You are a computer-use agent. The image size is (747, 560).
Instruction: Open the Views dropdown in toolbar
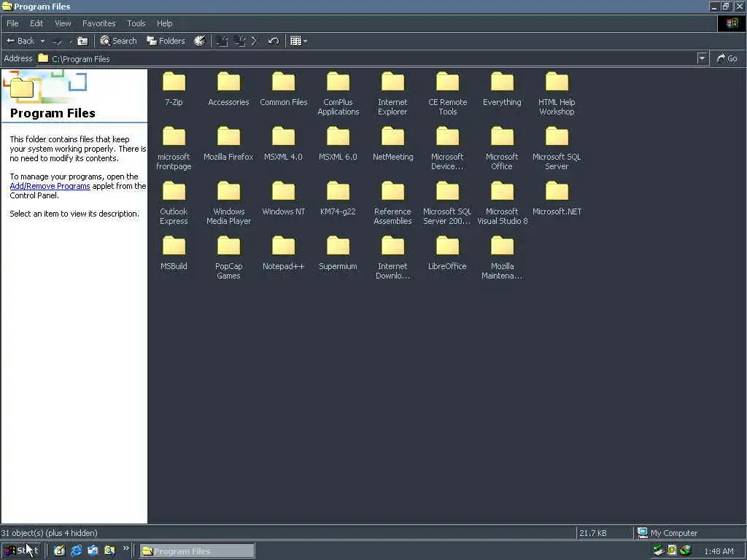coord(298,41)
